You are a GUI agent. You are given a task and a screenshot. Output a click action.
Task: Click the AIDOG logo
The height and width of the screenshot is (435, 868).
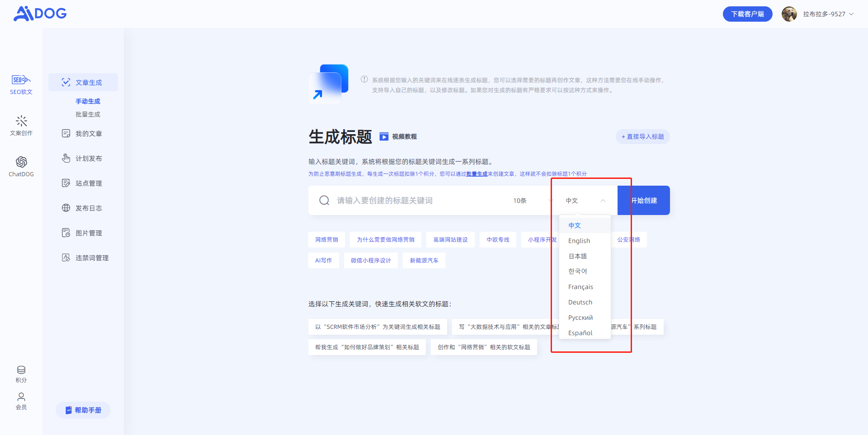pos(40,14)
